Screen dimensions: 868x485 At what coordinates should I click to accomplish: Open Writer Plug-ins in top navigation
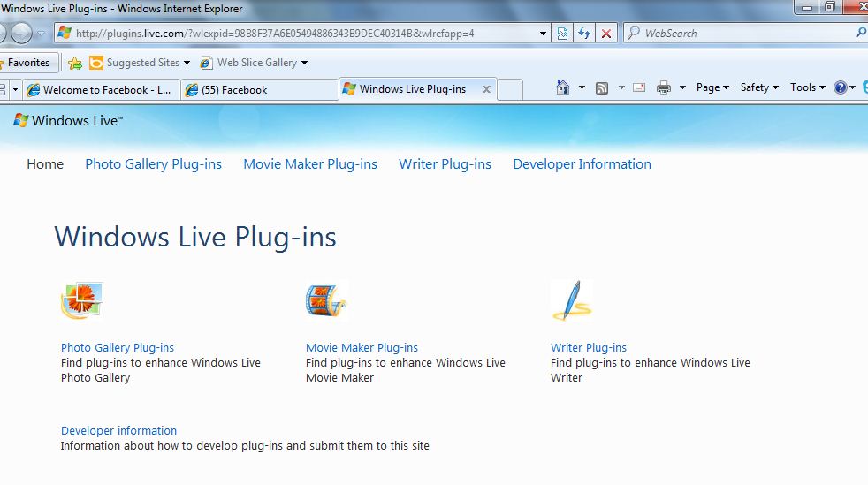(445, 164)
